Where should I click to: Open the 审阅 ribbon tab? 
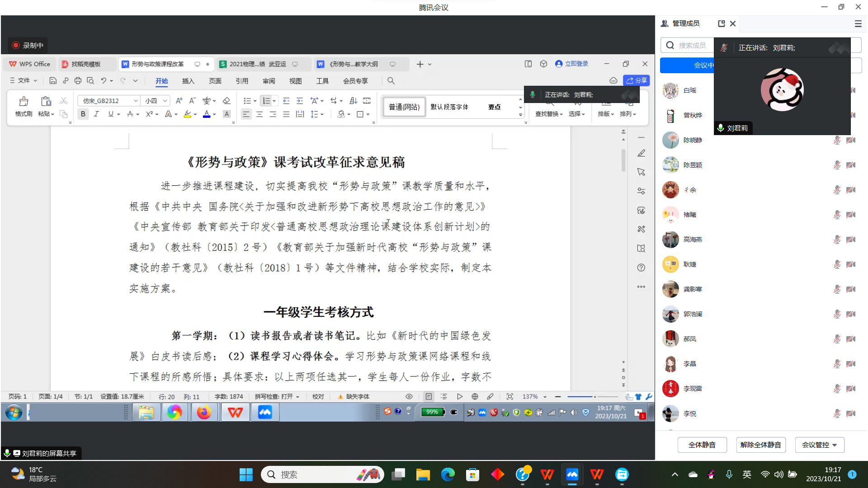click(x=269, y=81)
